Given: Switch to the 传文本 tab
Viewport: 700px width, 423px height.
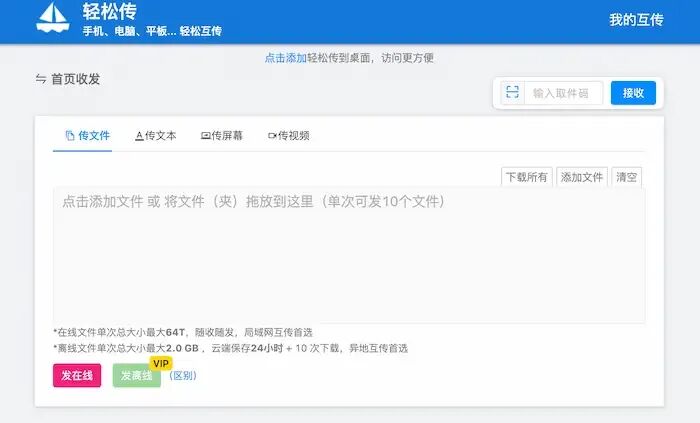Looking at the screenshot, I should click(x=155, y=136).
